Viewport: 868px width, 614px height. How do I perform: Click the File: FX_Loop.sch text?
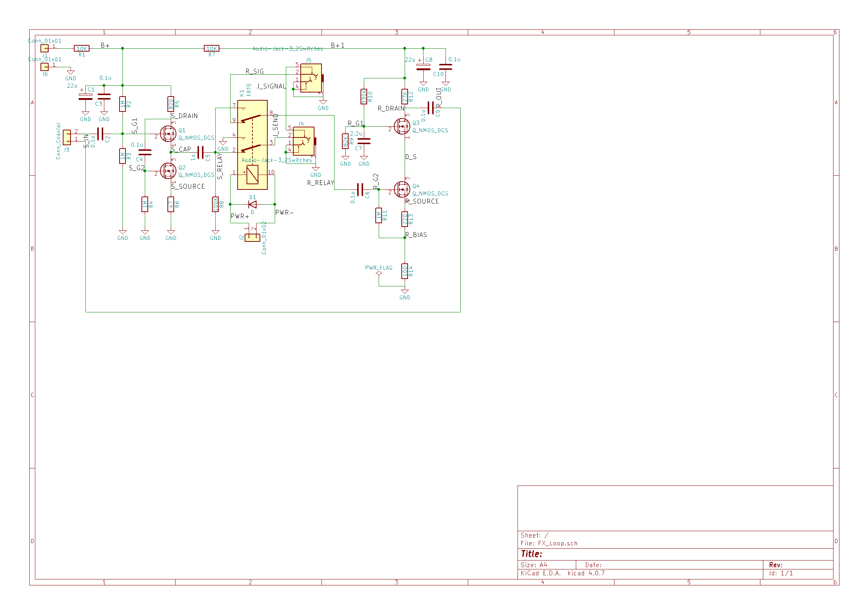pyautogui.click(x=549, y=544)
